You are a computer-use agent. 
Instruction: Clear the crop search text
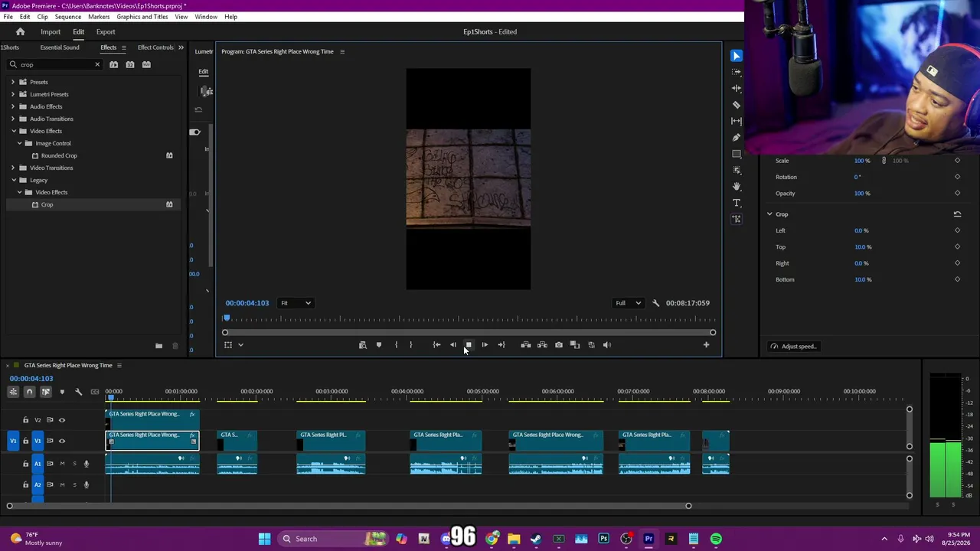(97, 64)
